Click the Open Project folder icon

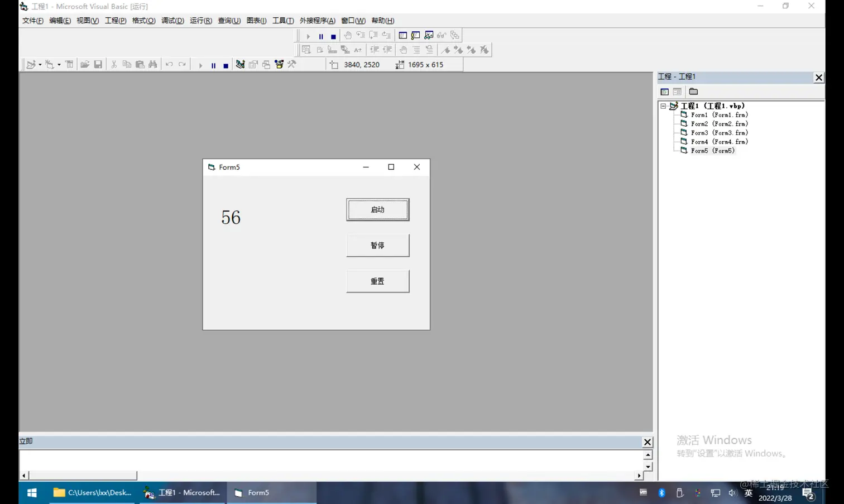tap(85, 65)
